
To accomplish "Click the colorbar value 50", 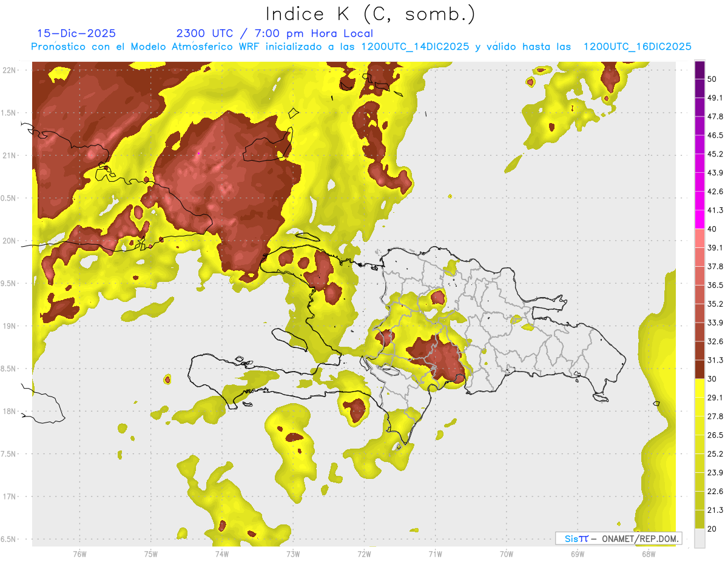I will [713, 79].
